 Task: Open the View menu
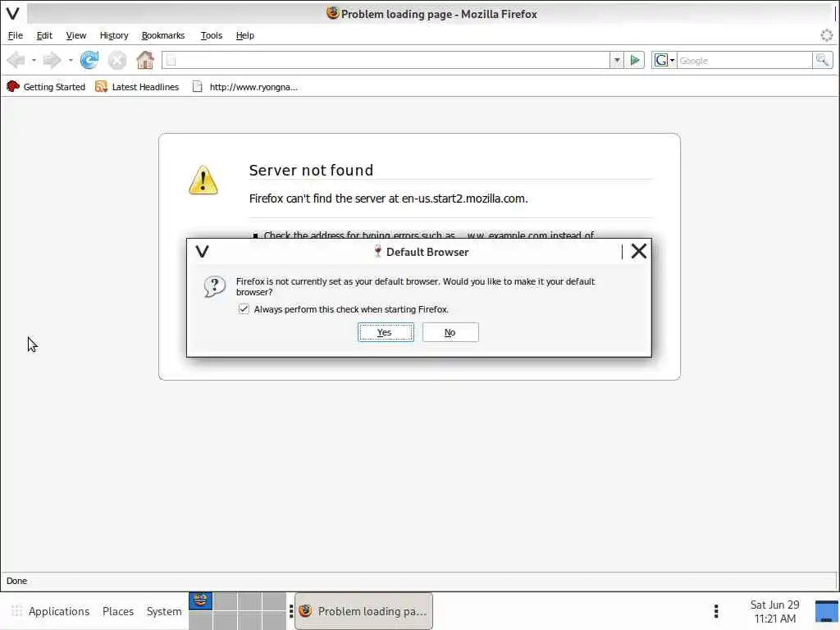click(x=76, y=35)
